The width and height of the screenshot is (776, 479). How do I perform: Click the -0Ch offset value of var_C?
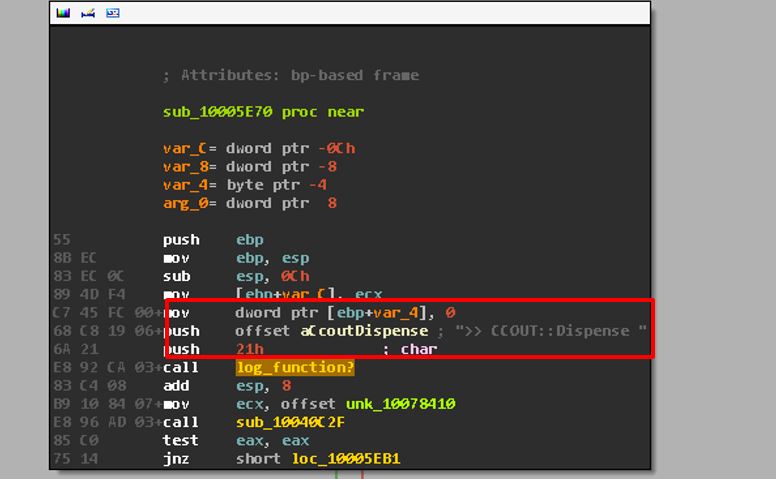pos(337,148)
